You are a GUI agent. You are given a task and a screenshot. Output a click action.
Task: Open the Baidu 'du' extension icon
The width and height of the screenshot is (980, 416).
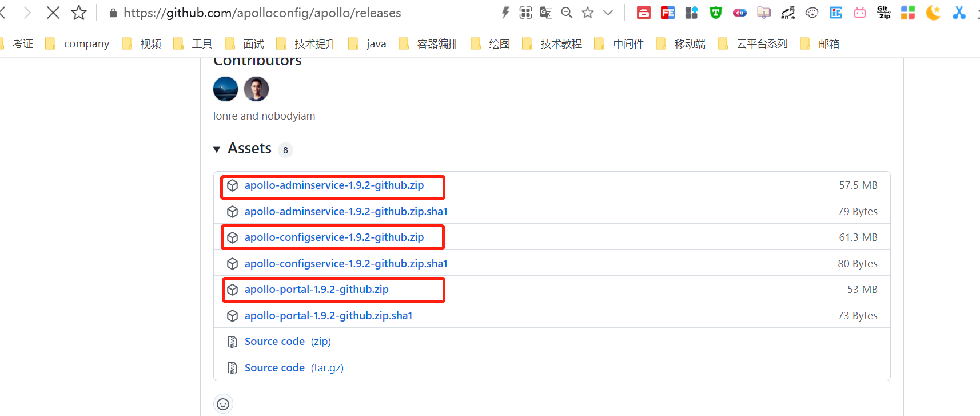[x=740, y=13]
